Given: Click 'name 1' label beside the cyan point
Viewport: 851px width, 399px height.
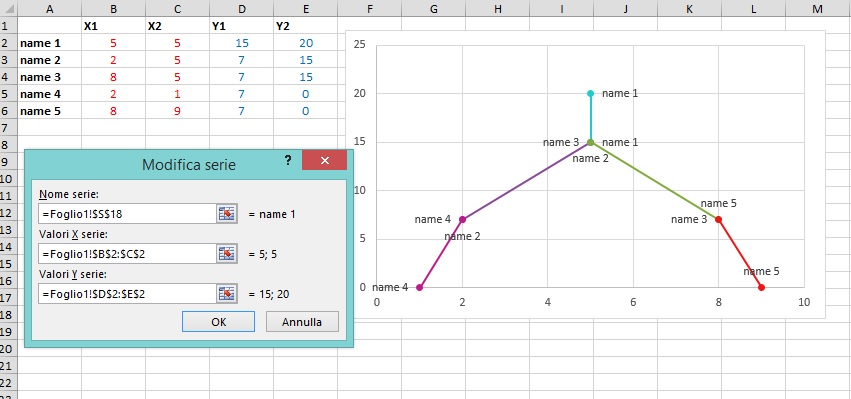Looking at the screenshot, I should (620, 93).
